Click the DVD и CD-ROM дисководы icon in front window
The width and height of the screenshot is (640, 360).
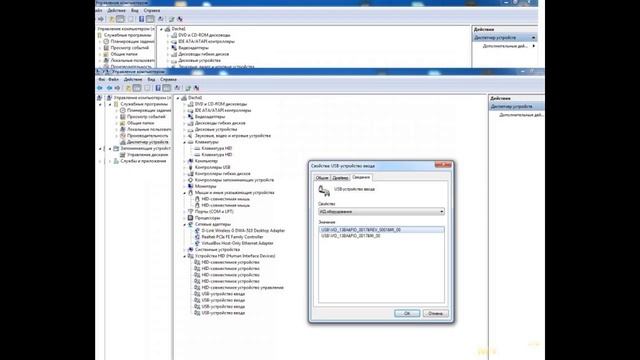[191, 104]
